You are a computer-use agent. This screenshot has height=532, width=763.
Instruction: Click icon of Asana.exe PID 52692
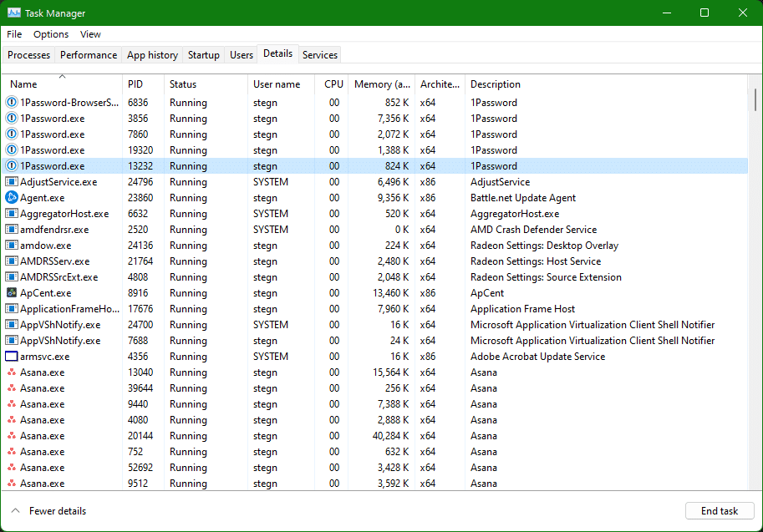12,468
